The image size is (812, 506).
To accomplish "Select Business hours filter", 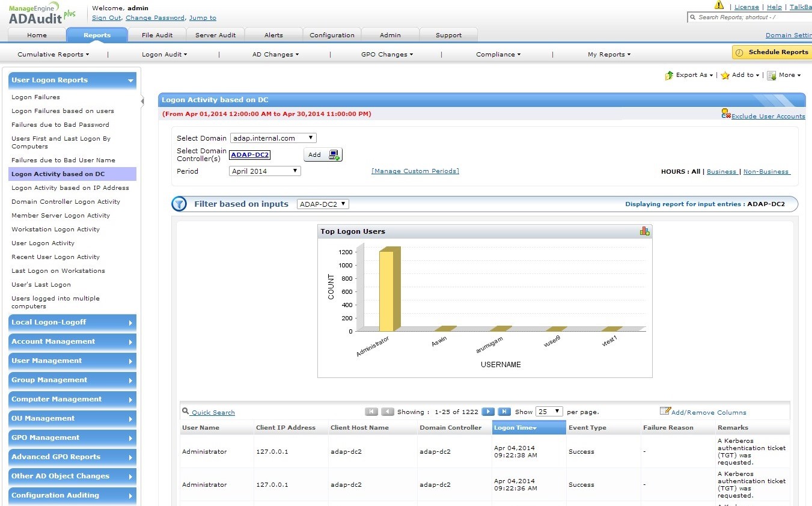I will [721, 171].
